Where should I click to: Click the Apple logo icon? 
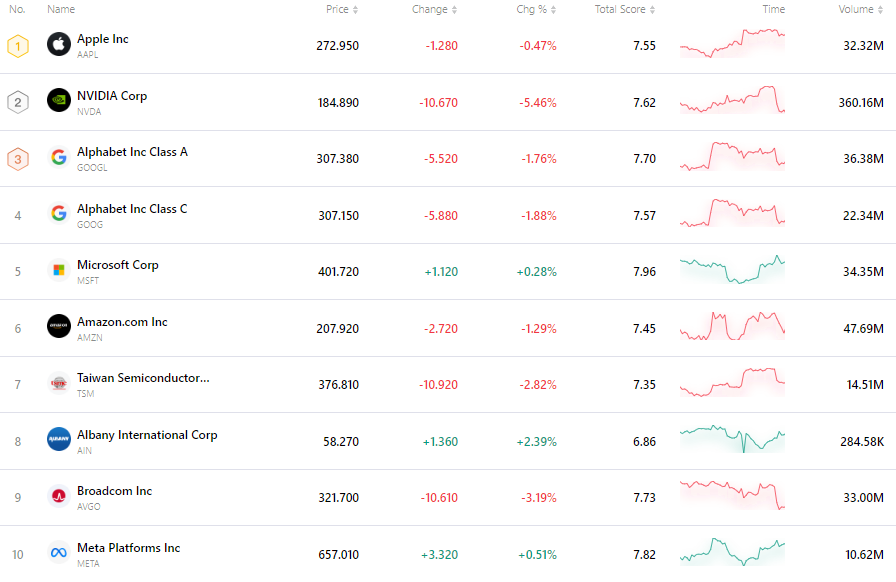pos(57,45)
